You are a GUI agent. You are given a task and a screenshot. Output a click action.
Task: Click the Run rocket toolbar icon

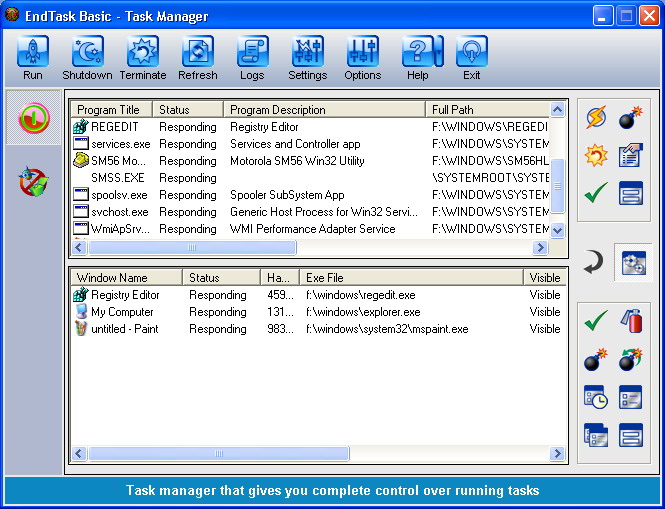click(33, 51)
